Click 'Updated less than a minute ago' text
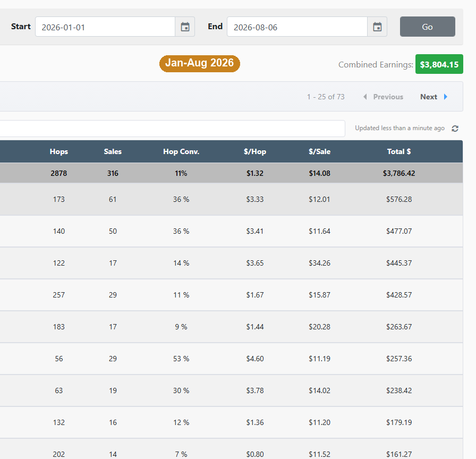476x459 pixels. [400, 128]
